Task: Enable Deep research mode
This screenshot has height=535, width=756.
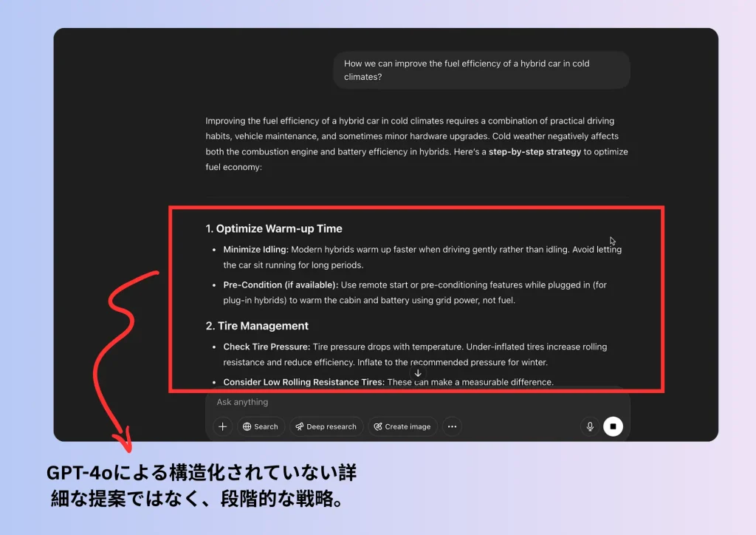Action: tap(326, 426)
